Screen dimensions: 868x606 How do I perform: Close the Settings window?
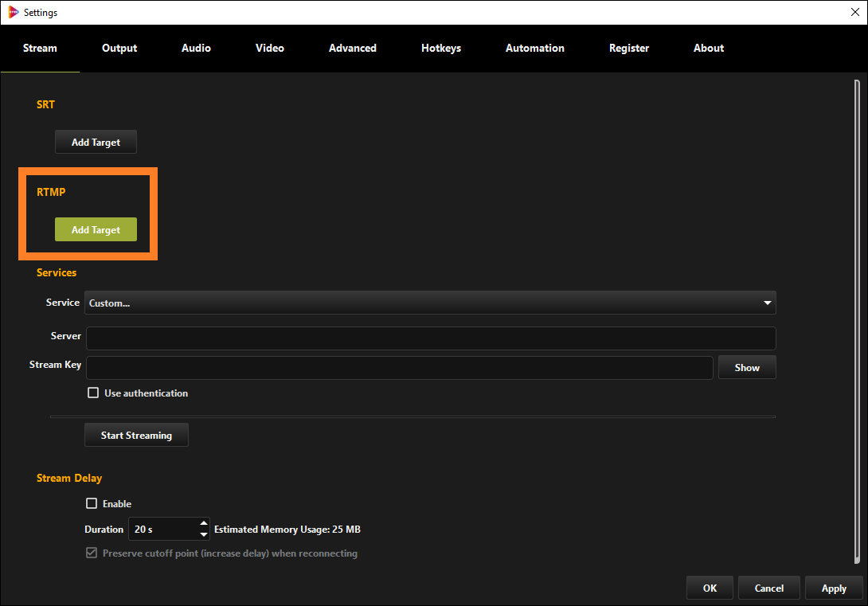click(x=854, y=12)
